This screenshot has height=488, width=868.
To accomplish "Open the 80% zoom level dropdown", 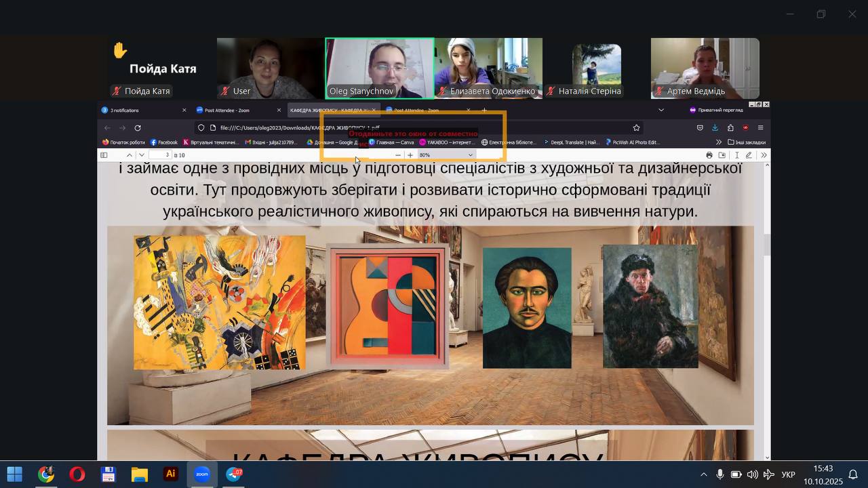I will [x=445, y=155].
